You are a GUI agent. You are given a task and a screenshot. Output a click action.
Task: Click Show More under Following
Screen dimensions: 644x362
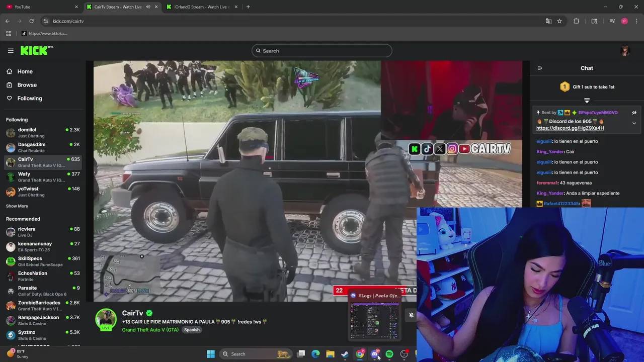point(17,206)
